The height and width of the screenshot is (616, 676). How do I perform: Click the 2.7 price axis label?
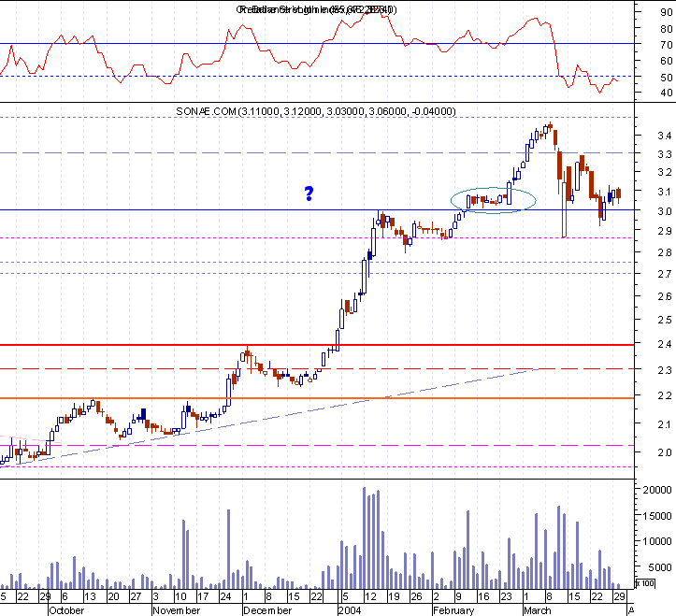pos(665,274)
